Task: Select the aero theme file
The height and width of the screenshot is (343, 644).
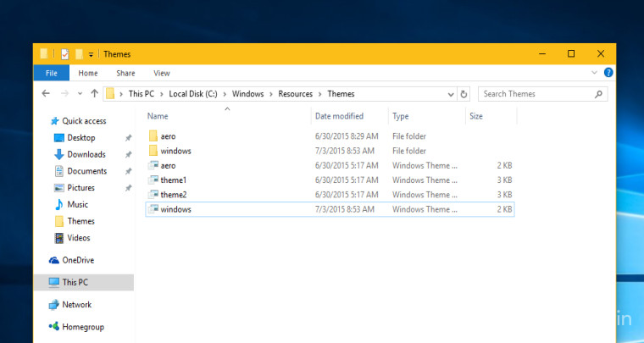Action: [330, 166]
